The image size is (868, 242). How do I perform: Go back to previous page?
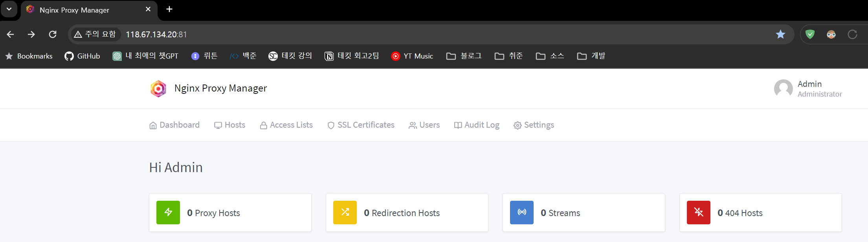(x=11, y=35)
